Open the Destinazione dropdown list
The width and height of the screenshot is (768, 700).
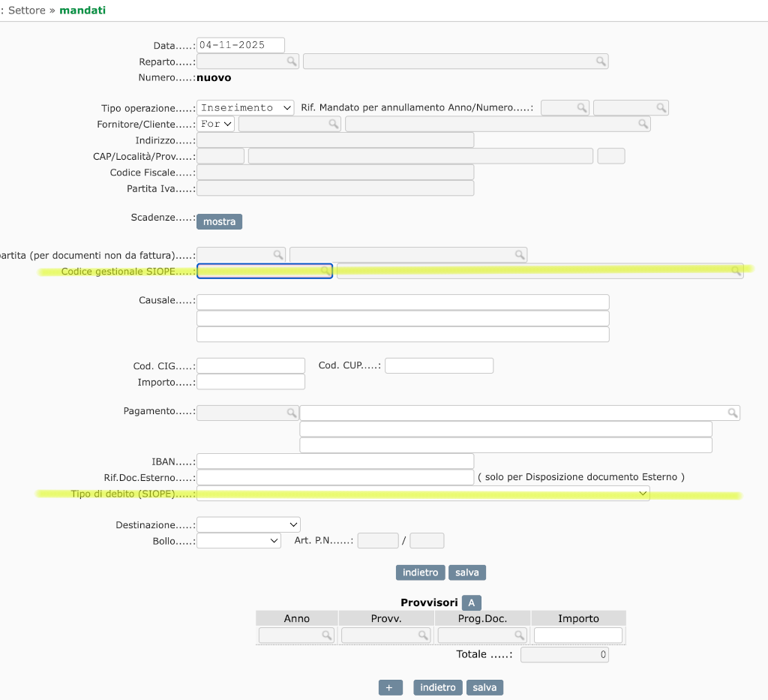pyautogui.click(x=248, y=524)
